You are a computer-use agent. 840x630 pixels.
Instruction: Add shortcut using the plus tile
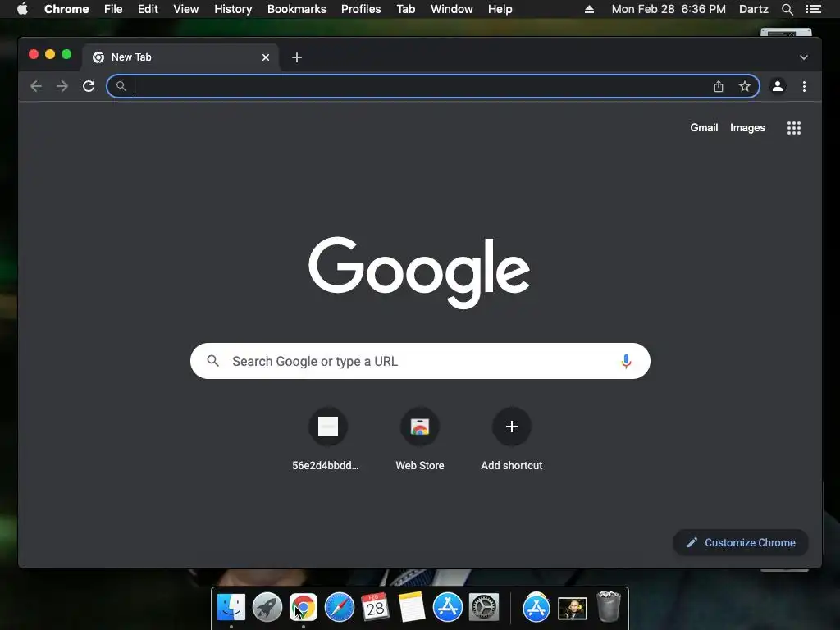(x=512, y=440)
